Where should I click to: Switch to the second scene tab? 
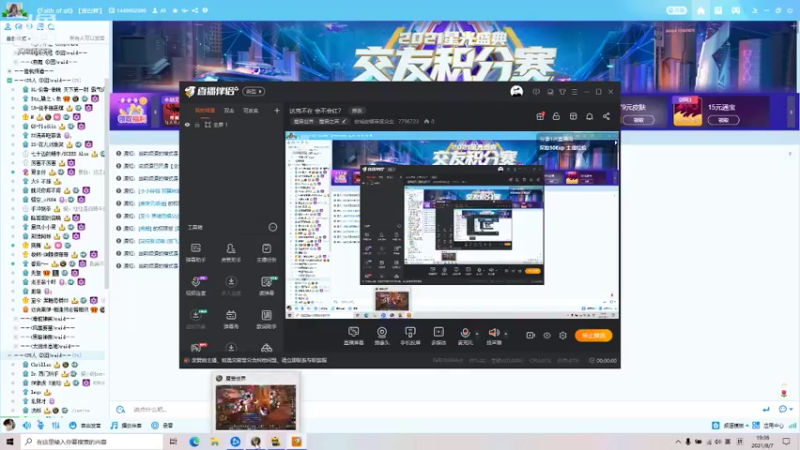point(229,110)
